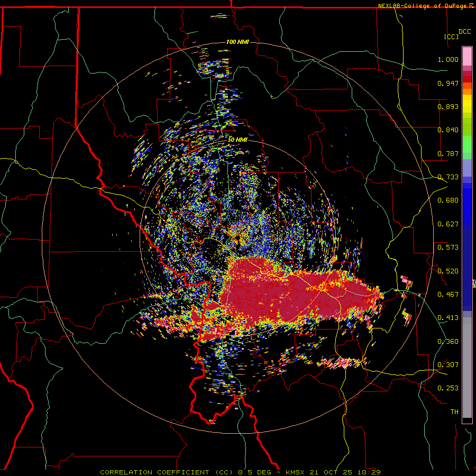Image resolution: width=476 pixels, height=476 pixels.
Task: Select the 0.467 value on the scale
Action: pyautogui.click(x=448, y=295)
